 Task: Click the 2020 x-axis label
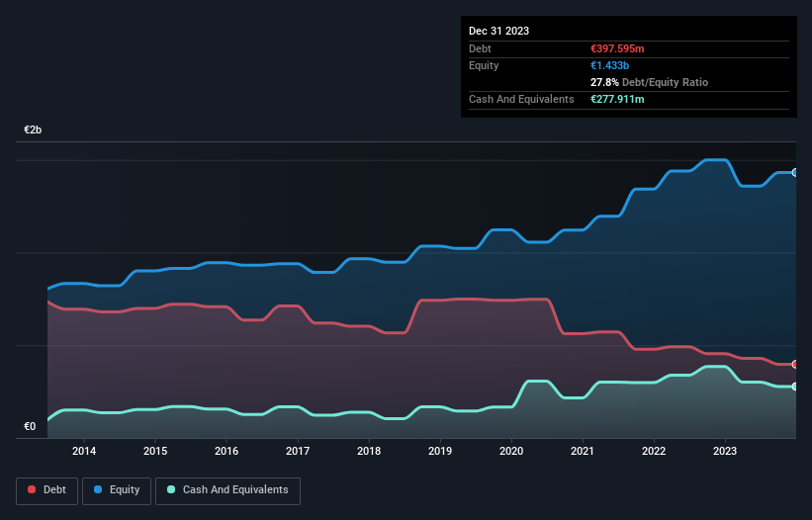point(511,451)
